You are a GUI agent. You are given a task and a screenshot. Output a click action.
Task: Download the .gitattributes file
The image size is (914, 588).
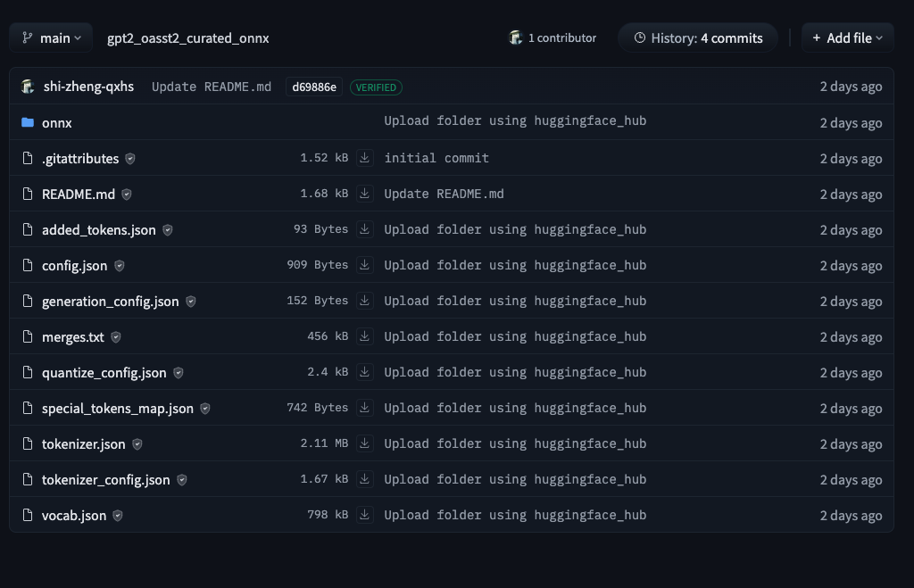[365, 158]
